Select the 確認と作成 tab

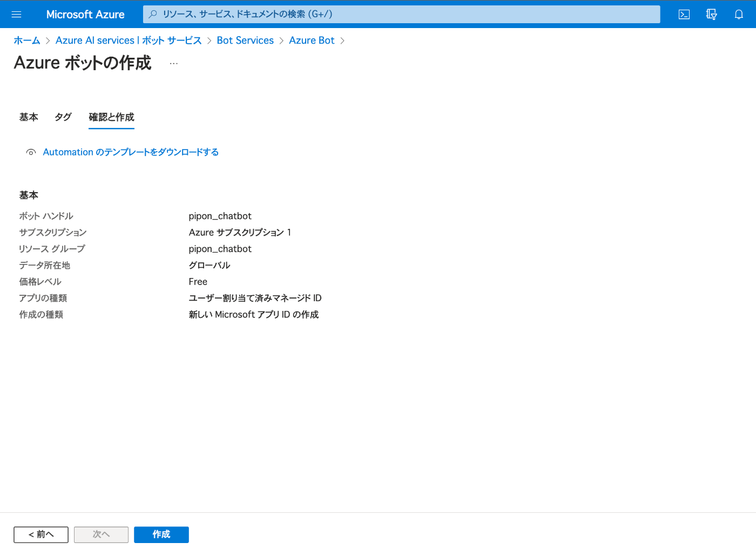click(111, 117)
